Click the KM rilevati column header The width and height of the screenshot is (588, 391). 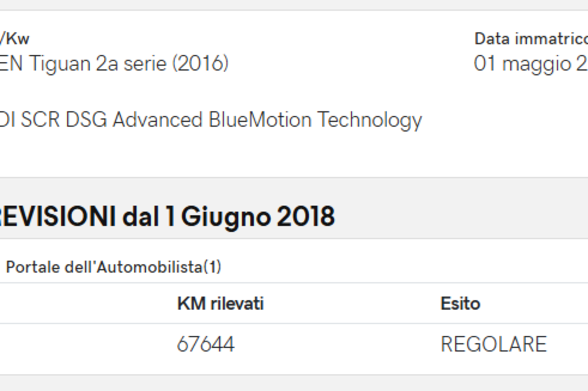click(x=220, y=304)
